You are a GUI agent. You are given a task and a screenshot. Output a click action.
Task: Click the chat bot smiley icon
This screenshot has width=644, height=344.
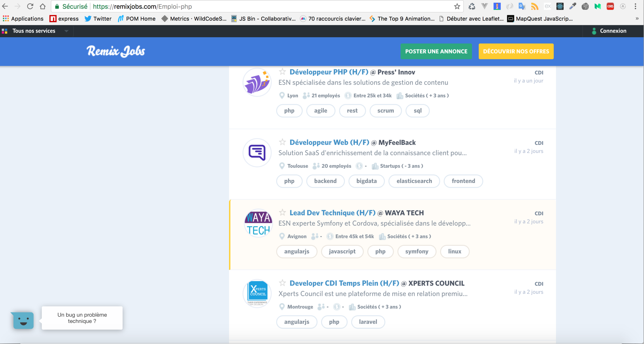tap(23, 321)
